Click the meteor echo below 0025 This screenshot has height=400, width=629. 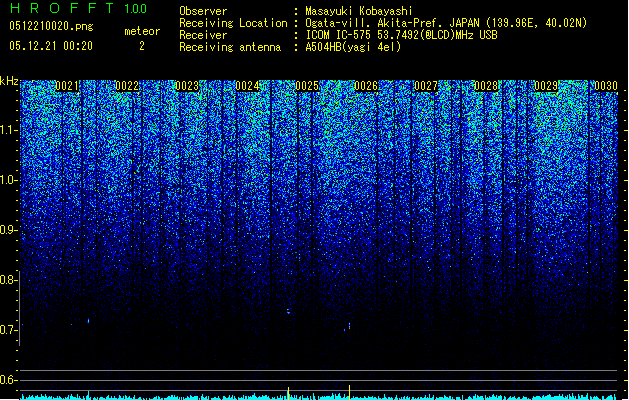(288, 311)
